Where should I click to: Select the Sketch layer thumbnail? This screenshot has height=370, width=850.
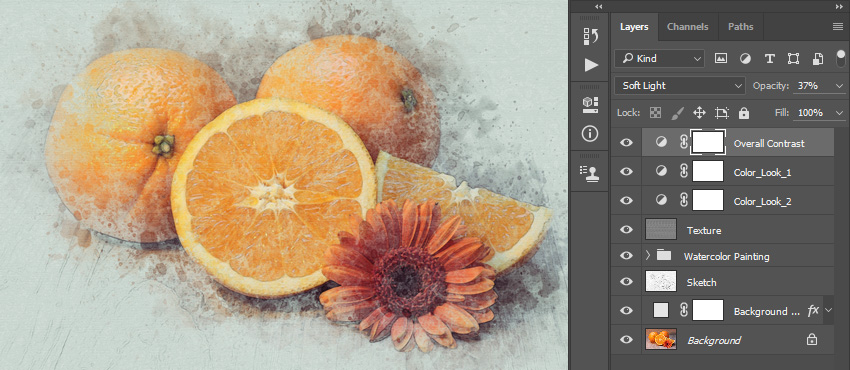pyautogui.click(x=661, y=281)
